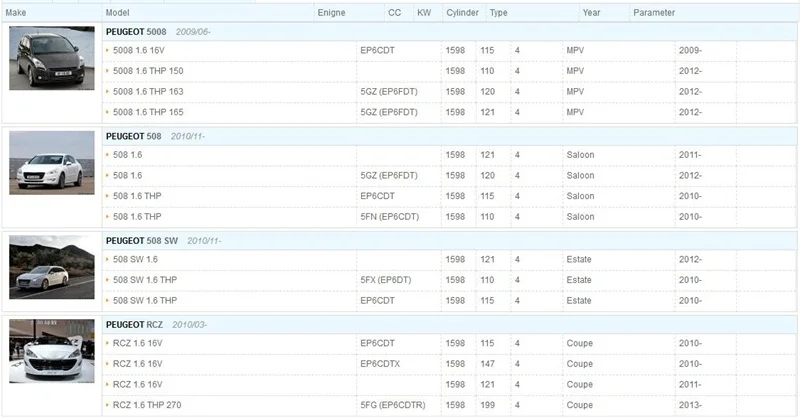Click the 147 KW value
This screenshot has height=418, width=800.
[487, 364]
